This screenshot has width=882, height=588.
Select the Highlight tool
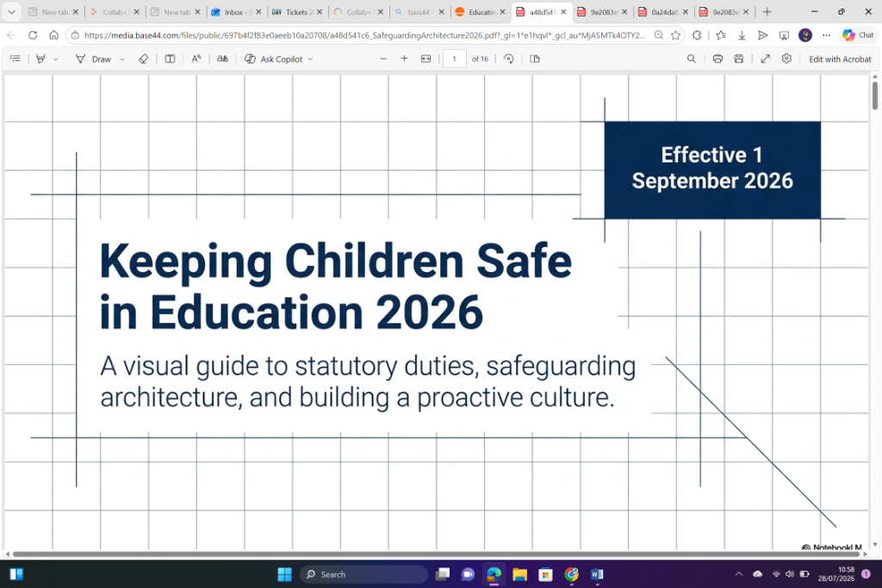pyautogui.click(x=40, y=59)
